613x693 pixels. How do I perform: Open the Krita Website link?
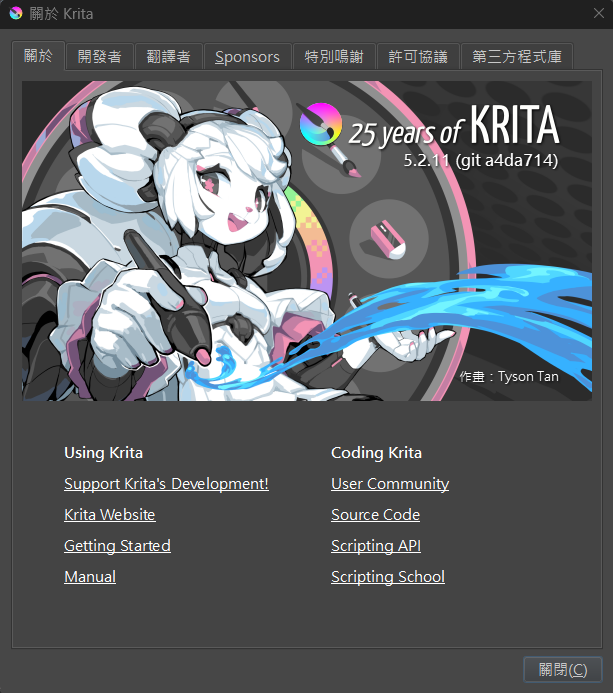(110, 514)
